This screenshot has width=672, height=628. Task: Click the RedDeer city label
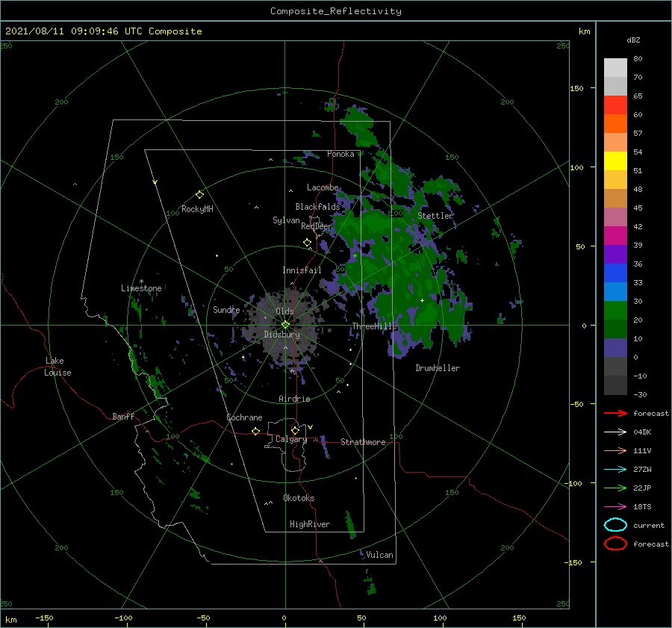pos(317,226)
